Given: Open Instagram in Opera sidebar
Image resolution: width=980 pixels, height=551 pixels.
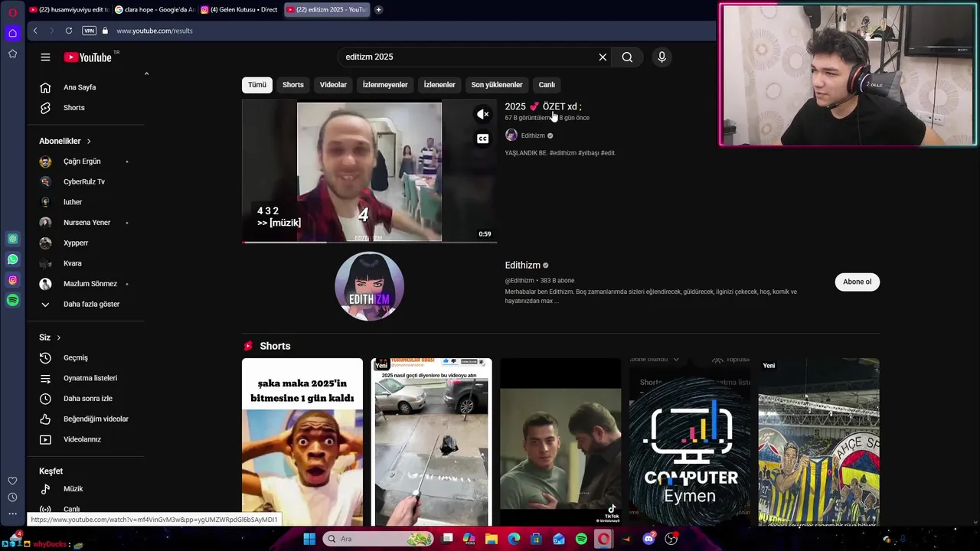Looking at the screenshot, I should tap(12, 280).
